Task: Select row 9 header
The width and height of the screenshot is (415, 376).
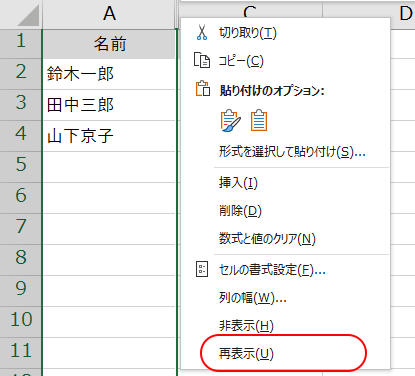Action: click(x=21, y=291)
